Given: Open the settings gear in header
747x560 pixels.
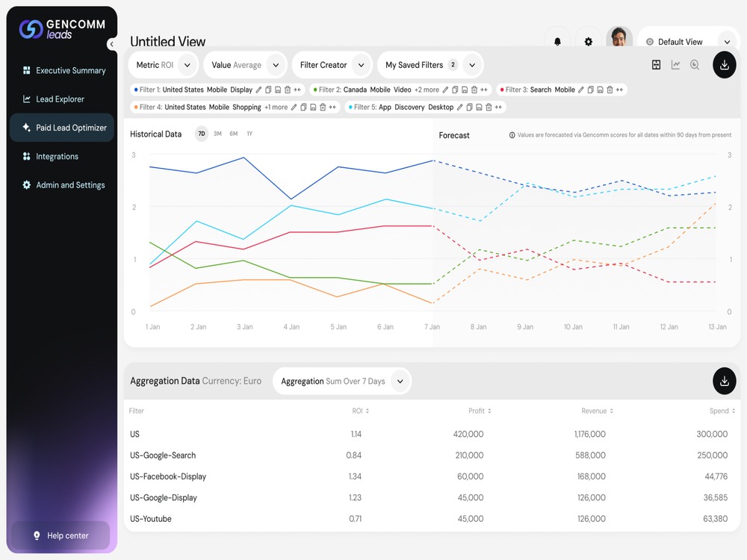Looking at the screenshot, I should click(589, 42).
